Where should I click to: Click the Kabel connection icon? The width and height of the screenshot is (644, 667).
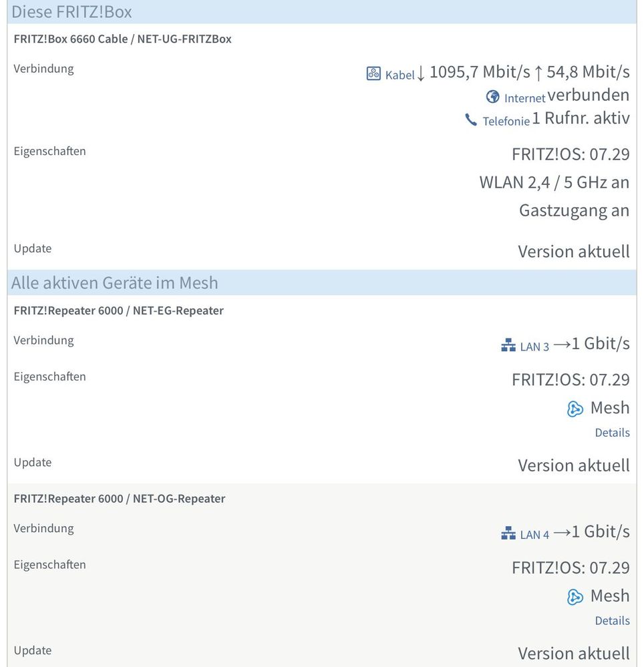click(373, 73)
